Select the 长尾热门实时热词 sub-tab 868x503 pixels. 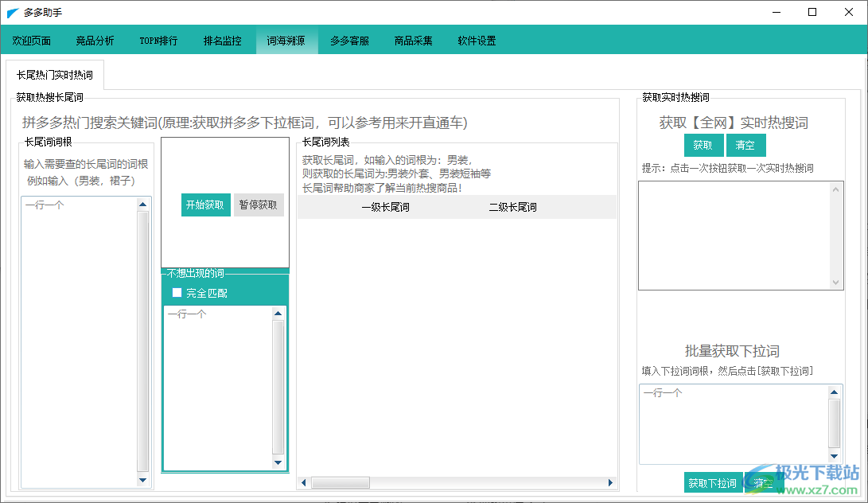(55, 76)
